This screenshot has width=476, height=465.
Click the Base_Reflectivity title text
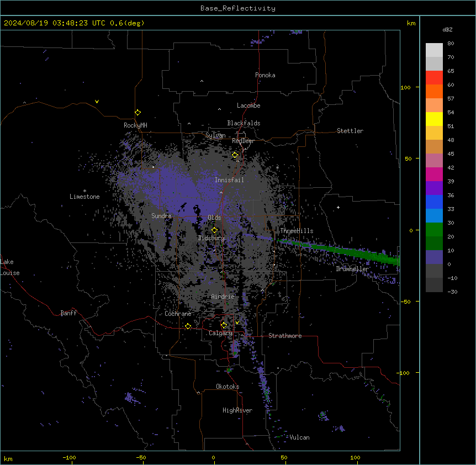click(237, 8)
